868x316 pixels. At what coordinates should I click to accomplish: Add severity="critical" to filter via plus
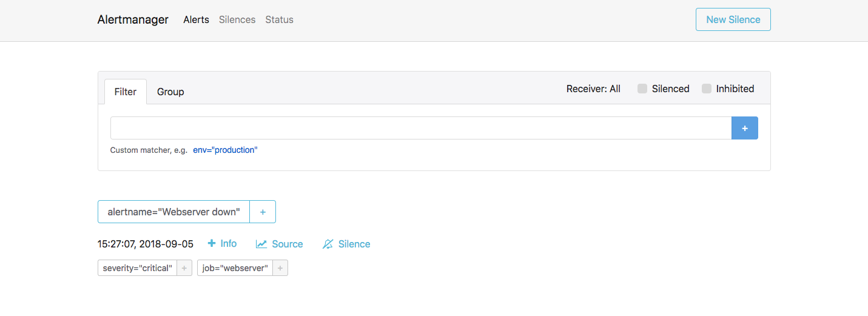(184, 268)
